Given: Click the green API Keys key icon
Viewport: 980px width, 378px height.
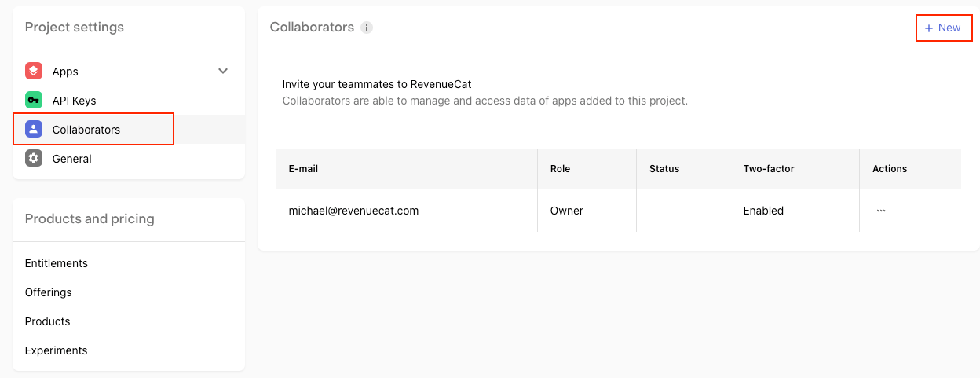Looking at the screenshot, I should (33, 100).
